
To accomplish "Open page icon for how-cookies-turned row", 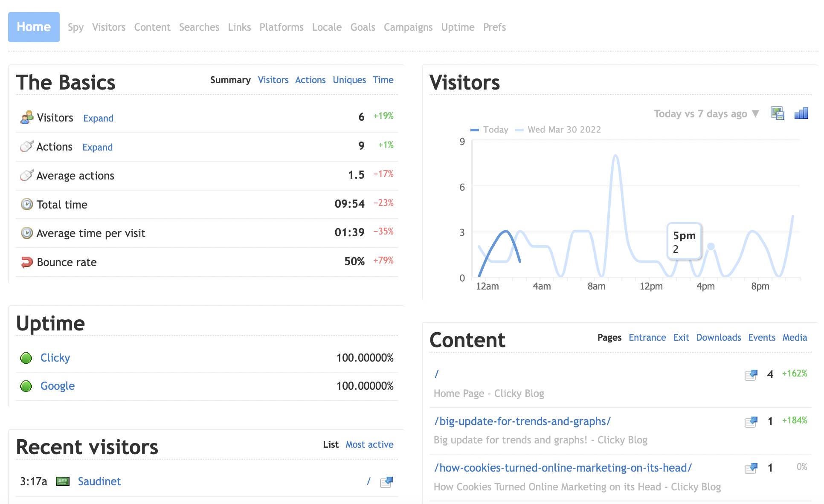I will point(751,468).
